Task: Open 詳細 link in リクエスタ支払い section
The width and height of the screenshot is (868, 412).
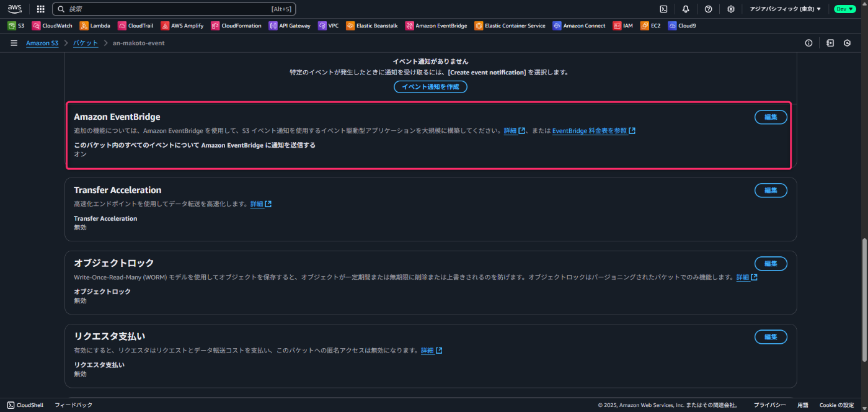Action: point(432,351)
